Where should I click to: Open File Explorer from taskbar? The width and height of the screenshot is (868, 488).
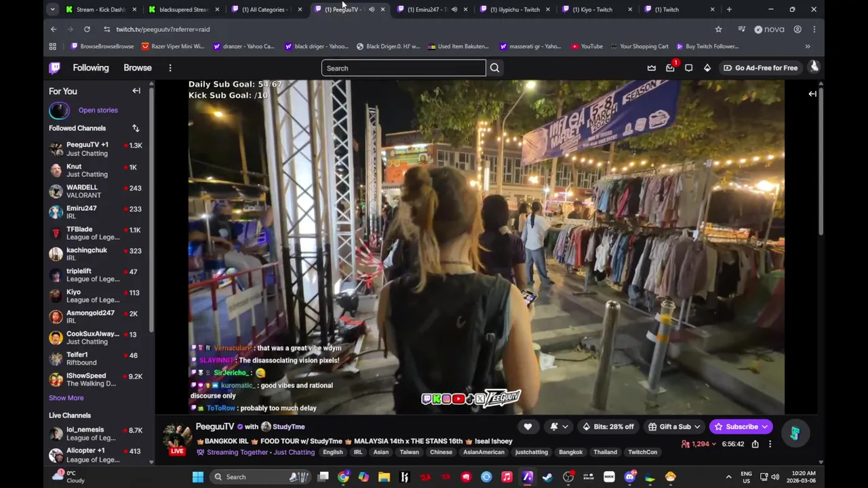(x=384, y=476)
